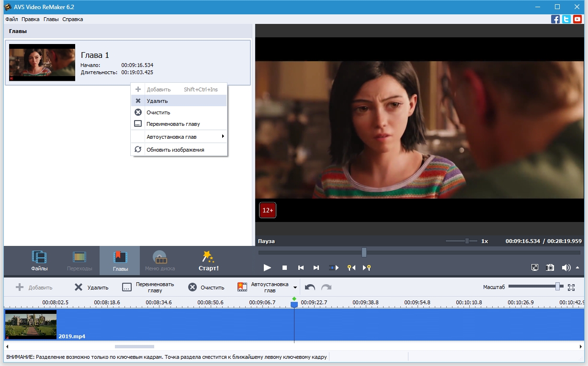Open the Файлы section
This screenshot has height=366, width=588.
39,261
